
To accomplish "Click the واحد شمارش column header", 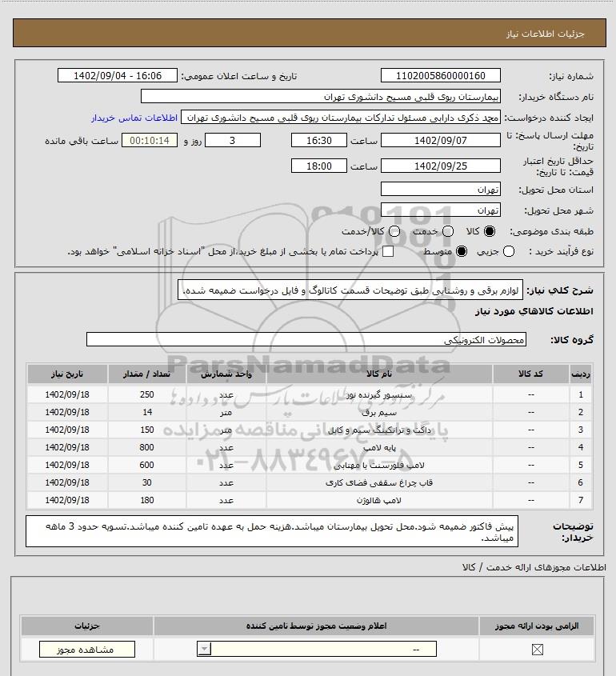I will [226, 374].
